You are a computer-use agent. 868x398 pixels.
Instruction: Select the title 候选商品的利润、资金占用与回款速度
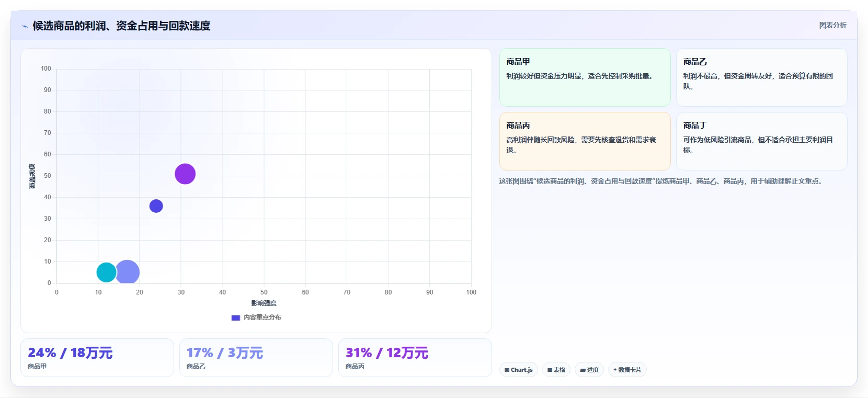click(x=121, y=26)
